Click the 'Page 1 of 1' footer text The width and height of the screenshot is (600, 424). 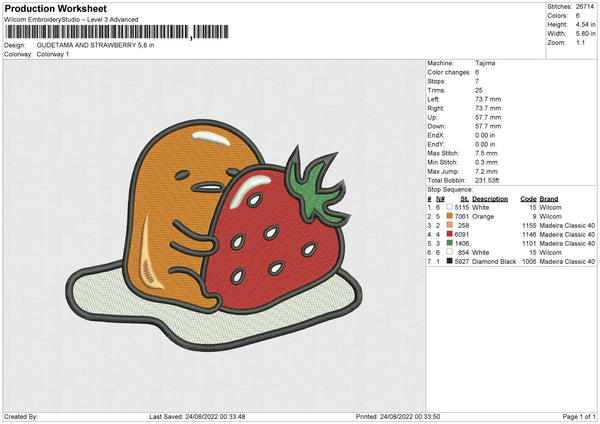point(579,416)
